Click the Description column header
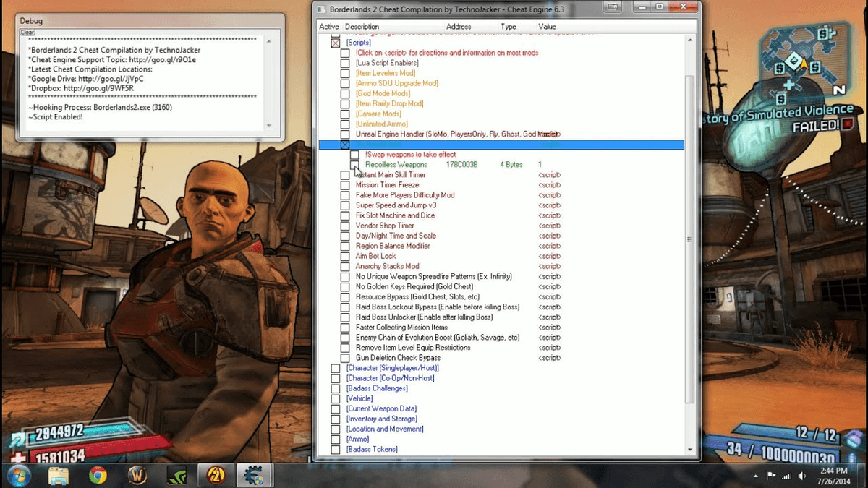 point(362,27)
